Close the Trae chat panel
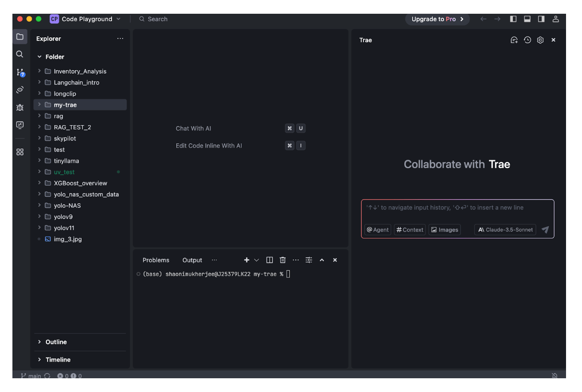Screen dimensions: 582x392 (554, 40)
